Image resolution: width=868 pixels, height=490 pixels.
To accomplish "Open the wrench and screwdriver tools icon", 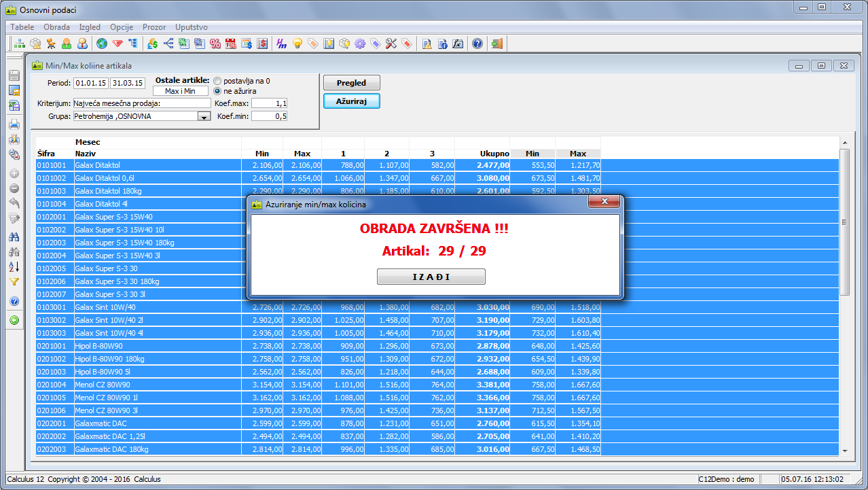I will click(x=391, y=44).
